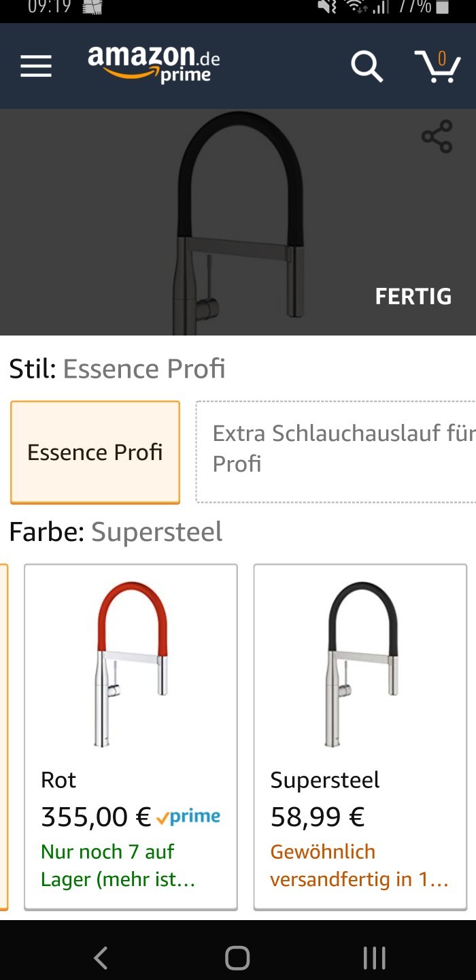
Task: Select the Essence Profi style option
Action: [x=95, y=452]
